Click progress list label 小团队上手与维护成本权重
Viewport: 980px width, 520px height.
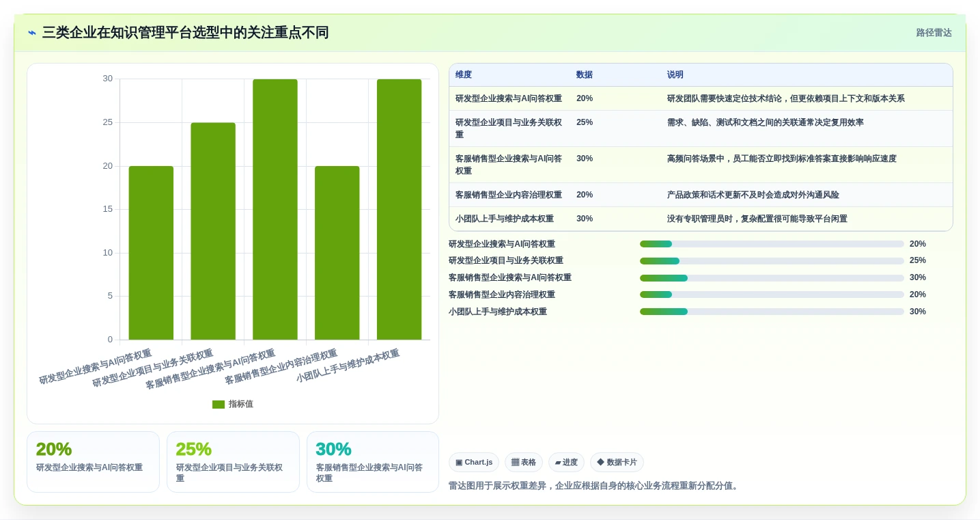[498, 312]
